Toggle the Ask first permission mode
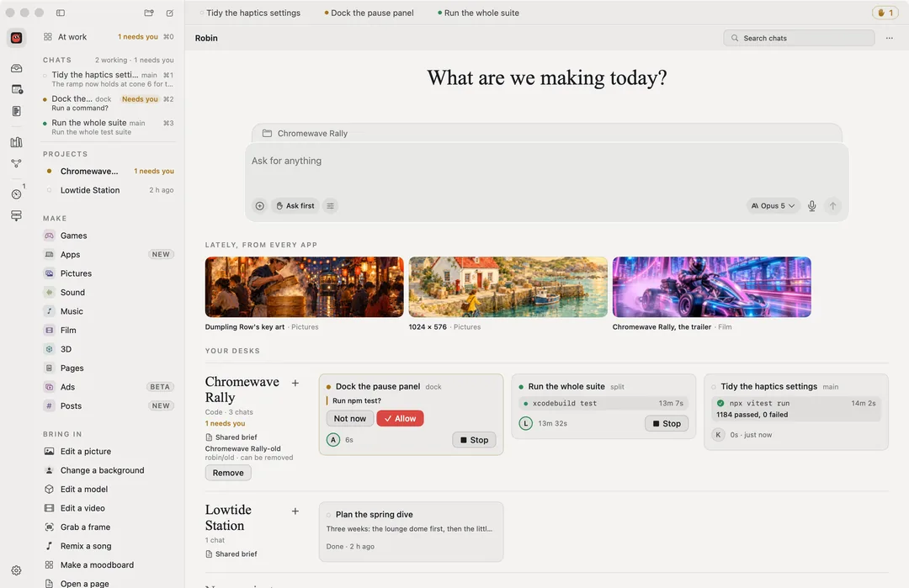This screenshot has height=588, width=909. coord(295,205)
